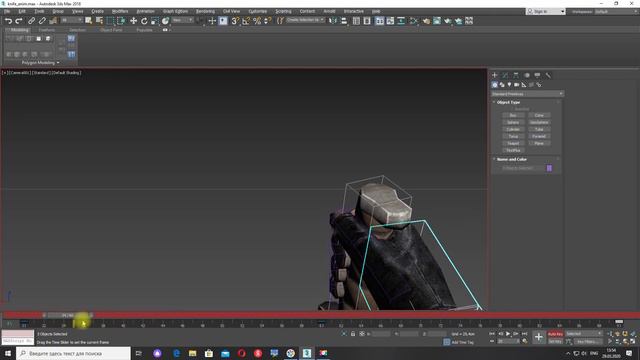Select the Cameras category icon
The width and height of the screenshot is (640, 360).
tap(517, 84)
